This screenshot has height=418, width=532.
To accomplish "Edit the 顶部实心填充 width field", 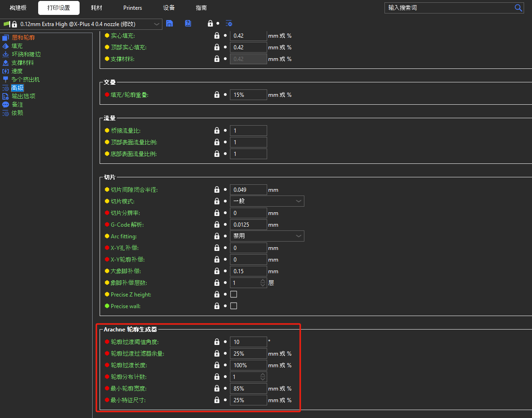I will coord(249,47).
